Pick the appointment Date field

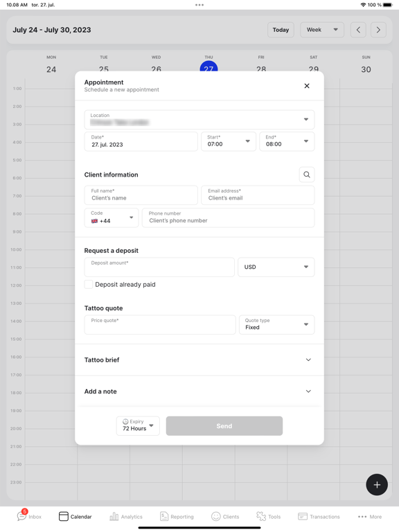tap(141, 141)
